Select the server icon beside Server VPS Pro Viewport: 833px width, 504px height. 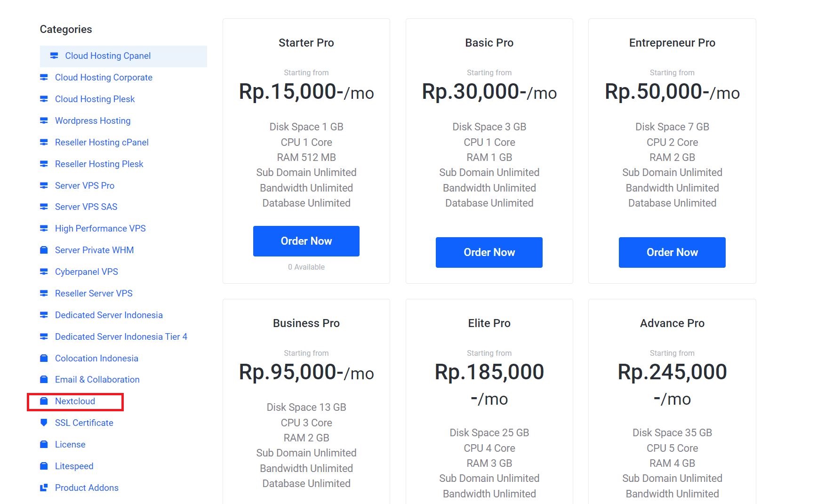point(44,185)
